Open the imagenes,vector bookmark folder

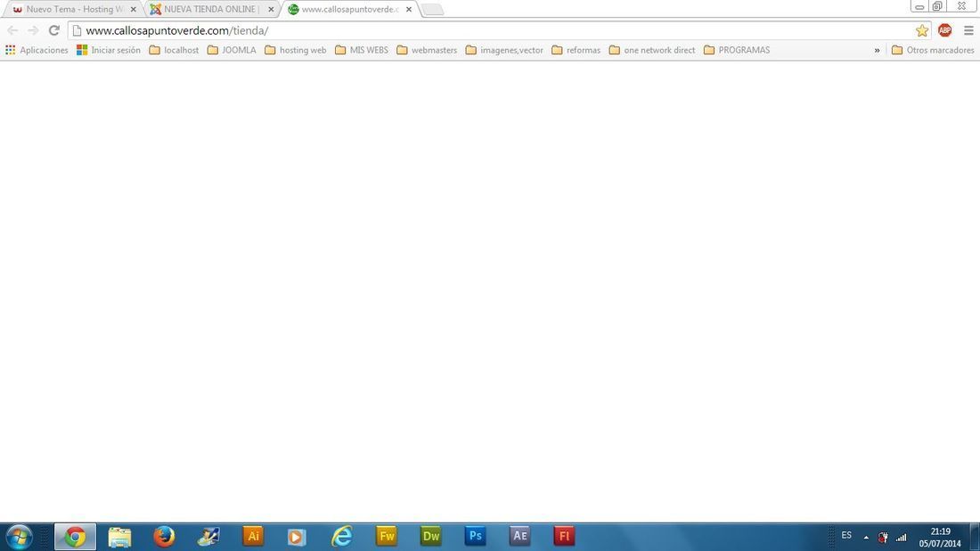[x=504, y=50]
